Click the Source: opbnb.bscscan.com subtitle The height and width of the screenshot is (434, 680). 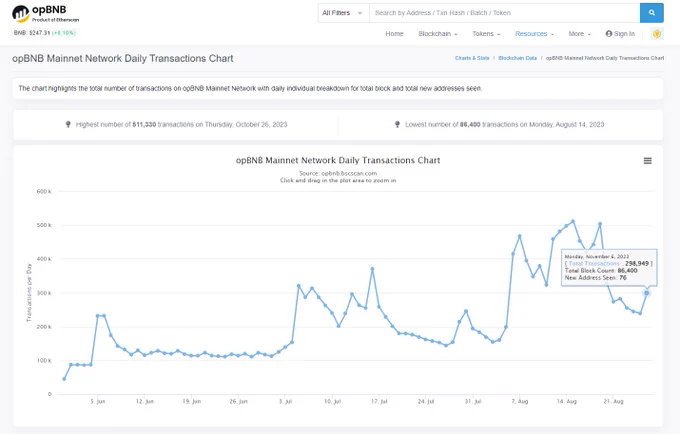click(338, 173)
